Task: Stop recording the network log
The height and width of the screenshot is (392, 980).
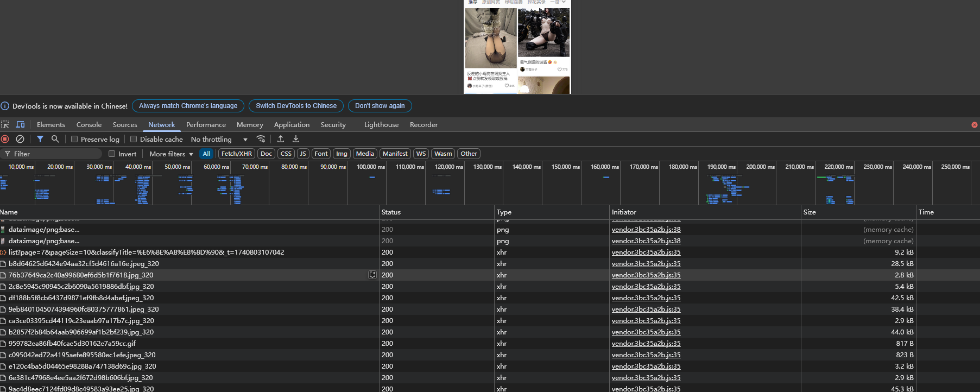Action: (5, 139)
